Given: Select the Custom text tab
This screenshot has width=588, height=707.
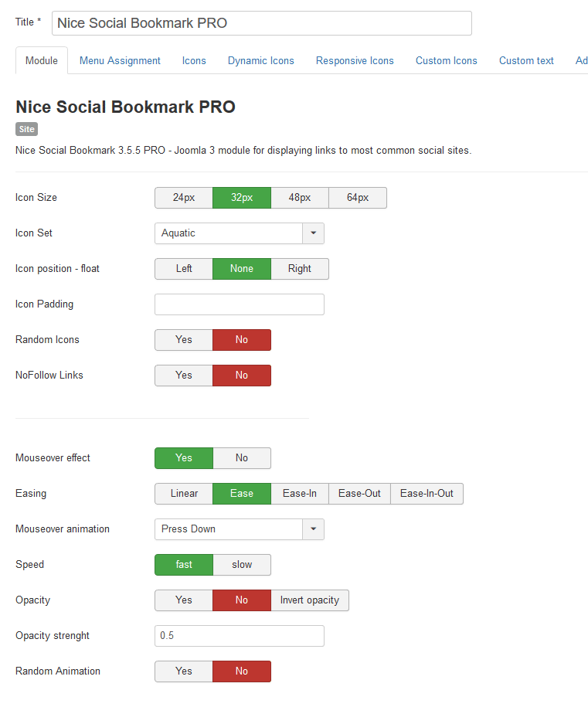Looking at the screenshot, I should 526,61.
